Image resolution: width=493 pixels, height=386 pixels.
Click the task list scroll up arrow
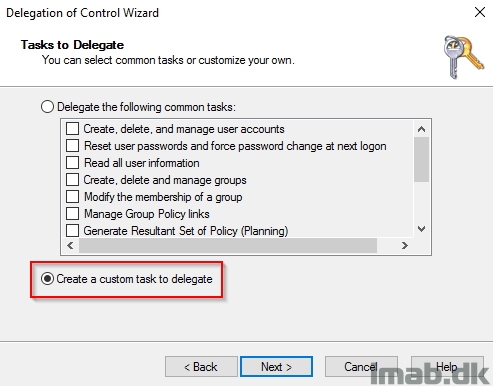click(x=421, y=129)
